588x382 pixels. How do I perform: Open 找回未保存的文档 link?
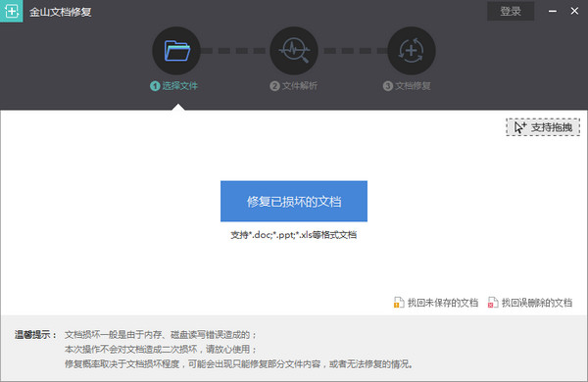tap(443, 303)
